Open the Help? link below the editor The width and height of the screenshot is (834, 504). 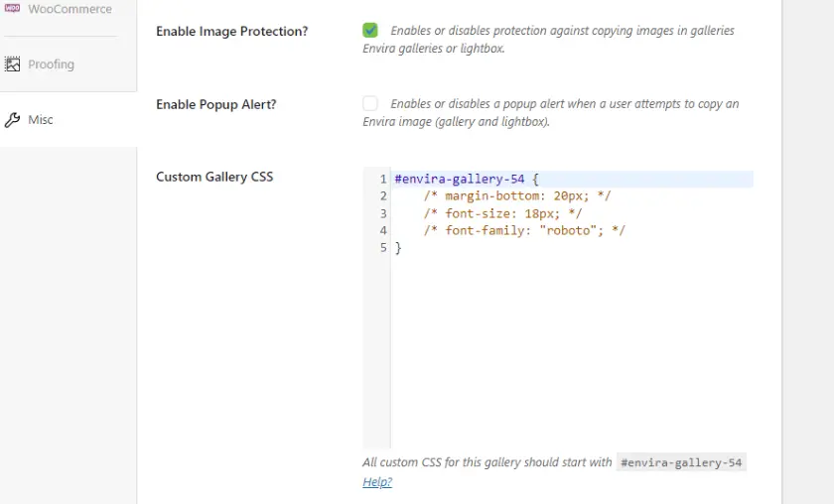click(x=377, y=482)
